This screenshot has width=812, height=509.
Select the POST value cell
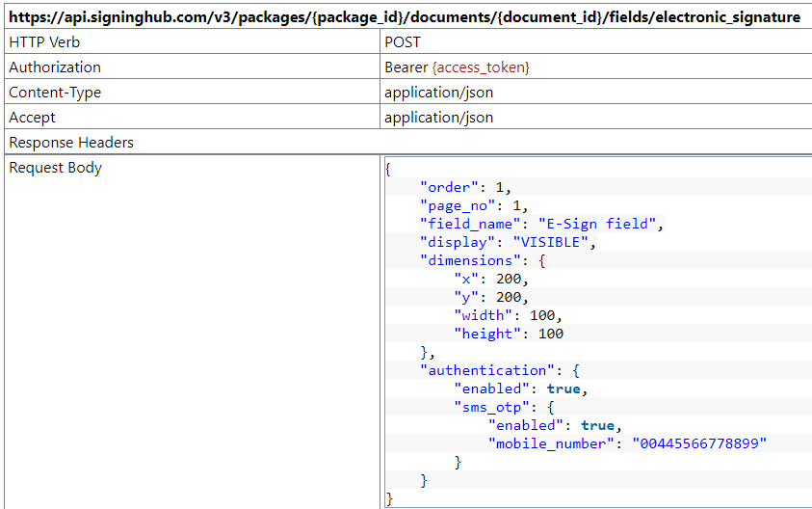pos(403,42)
